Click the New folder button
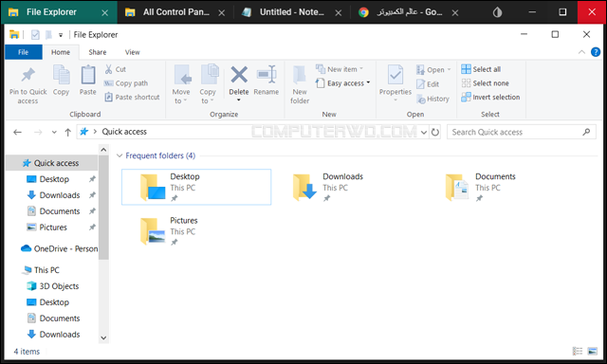This screenshot has height=364, width=607. (x=300, y=84)
